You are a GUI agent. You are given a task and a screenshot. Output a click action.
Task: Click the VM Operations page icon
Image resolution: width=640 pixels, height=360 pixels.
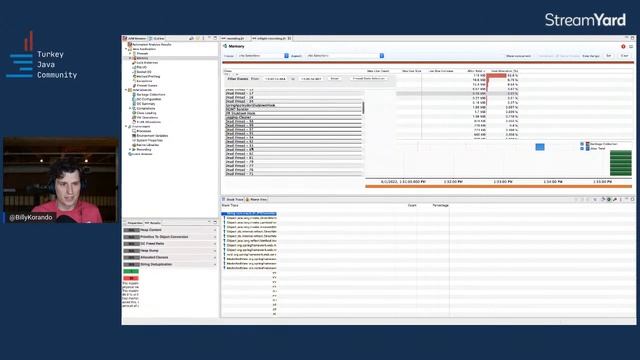[x=134, y=118]
